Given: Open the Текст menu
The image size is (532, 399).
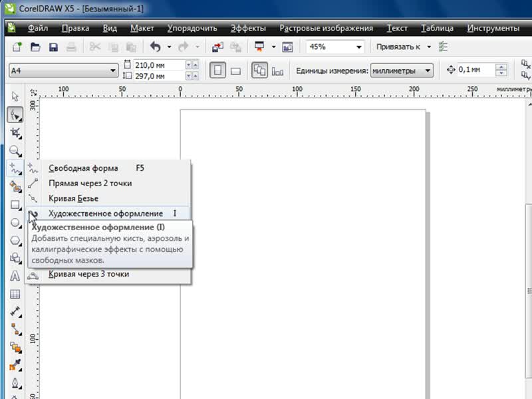Looking at the screenshot, I should point(397,28).
